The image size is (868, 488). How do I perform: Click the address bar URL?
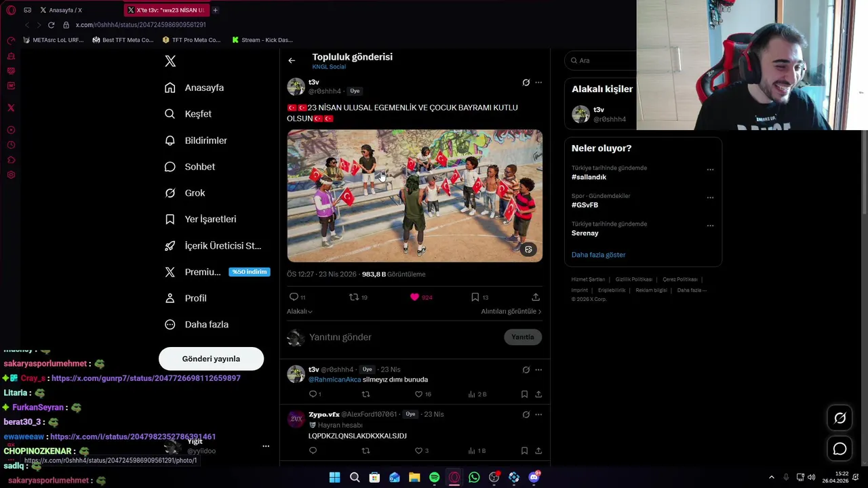[140, 25]
